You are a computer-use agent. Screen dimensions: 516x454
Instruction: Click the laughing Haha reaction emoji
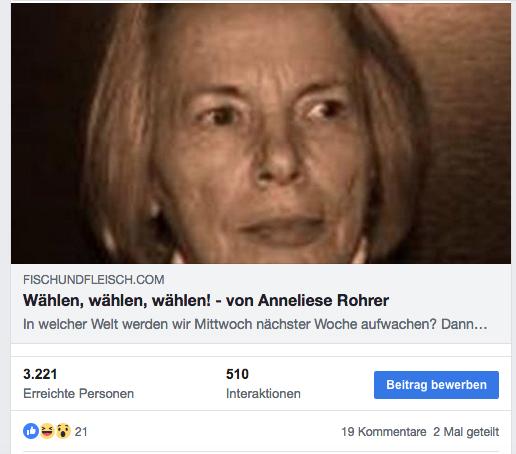(47, 431)
